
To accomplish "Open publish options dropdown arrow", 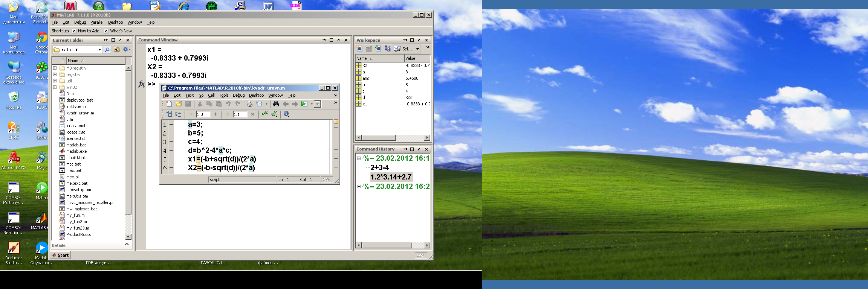I will pos(266,104).
